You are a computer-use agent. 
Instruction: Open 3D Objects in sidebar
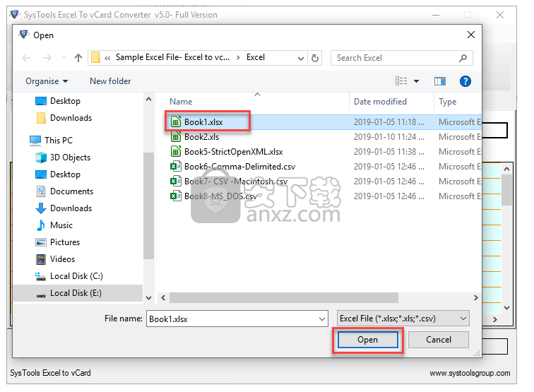pyautogui.click(x=63, y=158)
